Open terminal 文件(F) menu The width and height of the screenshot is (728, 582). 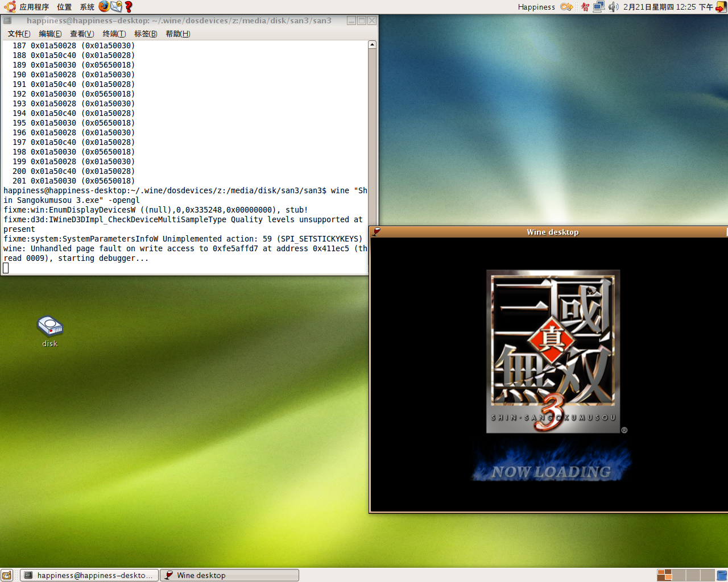tap(19, 34)
